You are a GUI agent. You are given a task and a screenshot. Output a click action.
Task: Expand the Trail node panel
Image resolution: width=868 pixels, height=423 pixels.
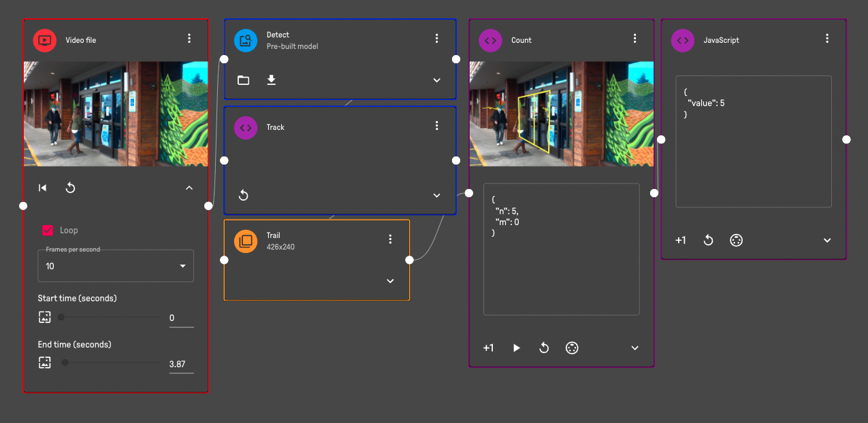pyautogui.click(x=390, y=281)
